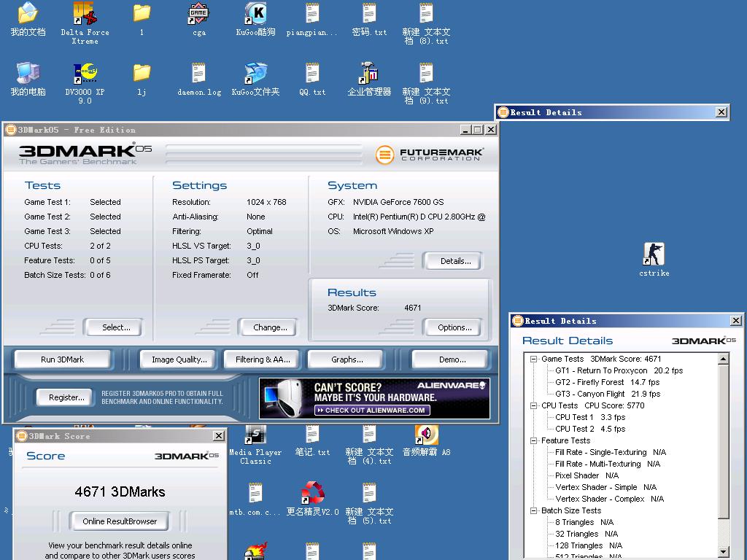The image size is (747, 560).
Task: Click Change button under Settings
Action: pos(270,327)
